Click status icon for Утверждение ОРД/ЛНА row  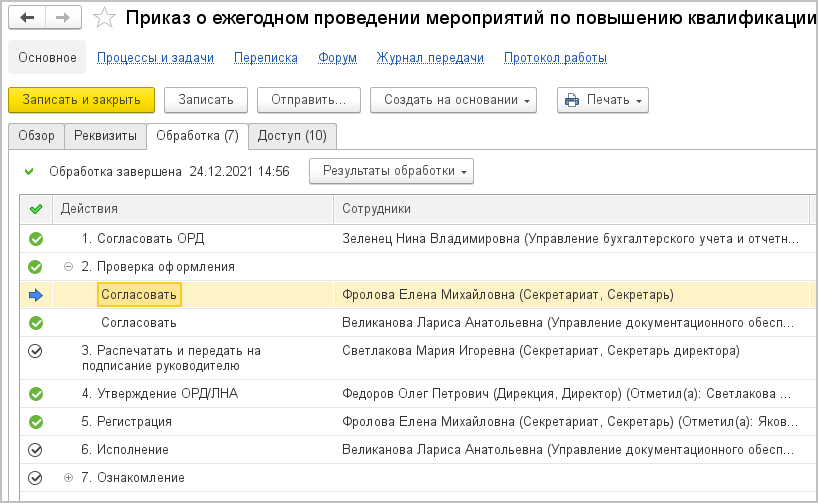pos(36,394)
